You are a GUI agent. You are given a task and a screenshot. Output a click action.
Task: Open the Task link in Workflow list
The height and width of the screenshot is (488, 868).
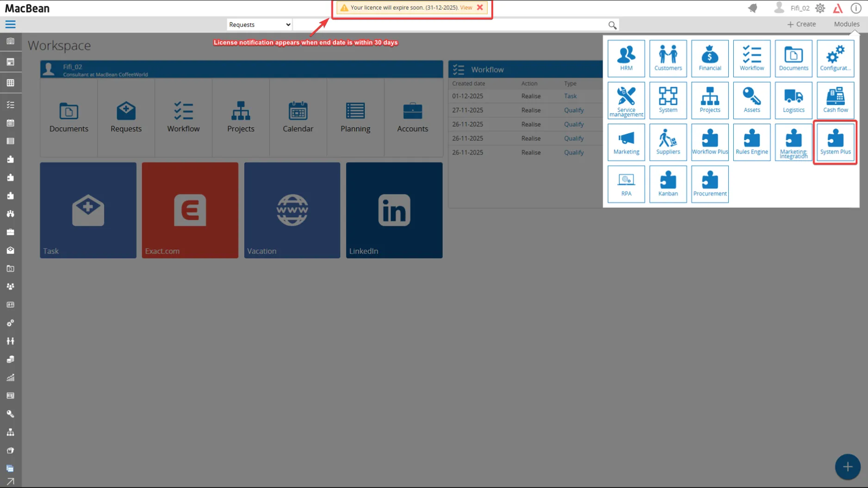click(x=570, y=96)
